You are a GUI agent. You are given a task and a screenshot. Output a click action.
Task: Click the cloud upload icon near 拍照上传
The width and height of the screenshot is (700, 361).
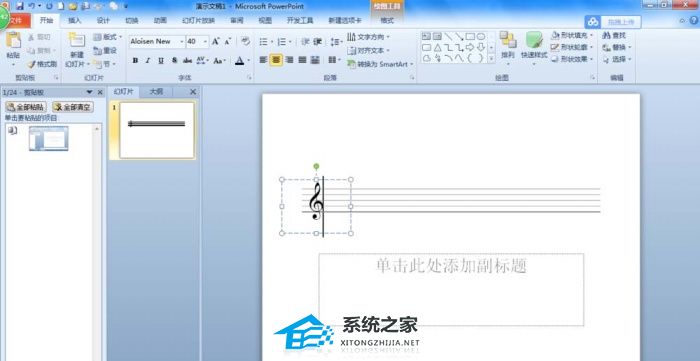point(593,22)
